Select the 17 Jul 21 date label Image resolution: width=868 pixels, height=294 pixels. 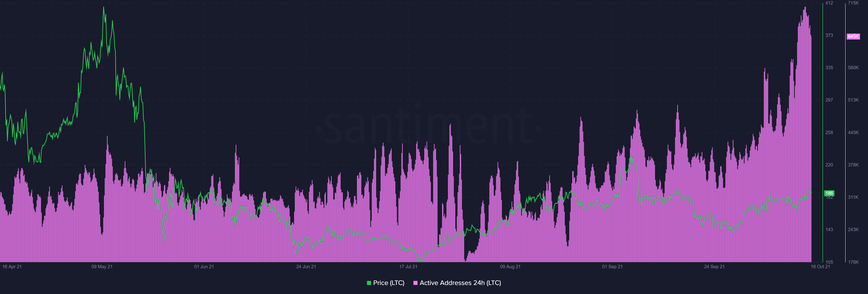pyautogui.click(x=408, y=267)
